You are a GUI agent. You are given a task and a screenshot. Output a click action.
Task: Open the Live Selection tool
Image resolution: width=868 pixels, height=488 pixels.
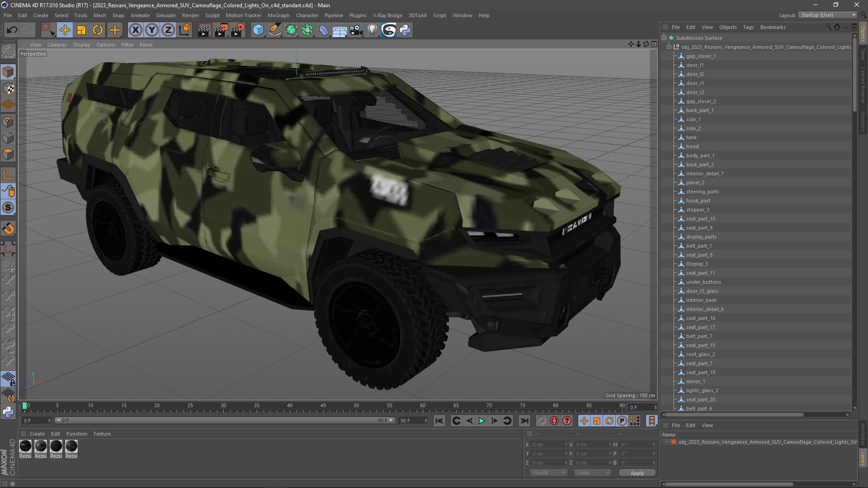pyautogui.click(x=47, y=30)
